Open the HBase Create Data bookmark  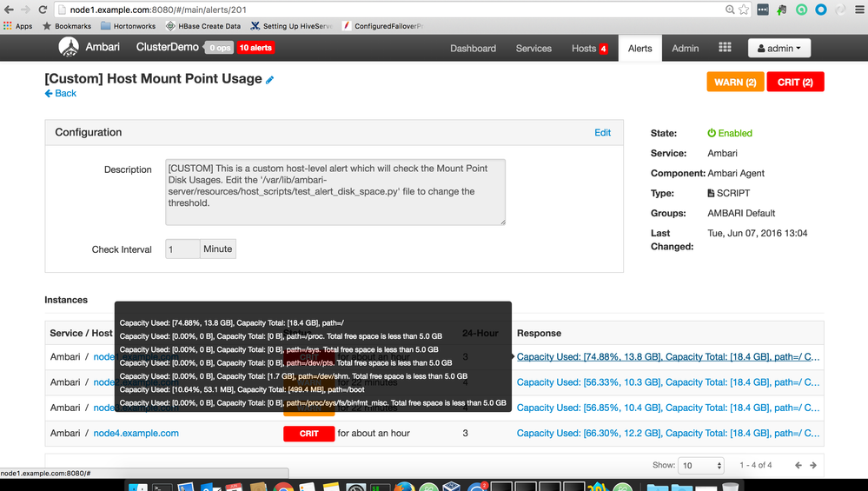pyautogui.click(x=203, y=26)
